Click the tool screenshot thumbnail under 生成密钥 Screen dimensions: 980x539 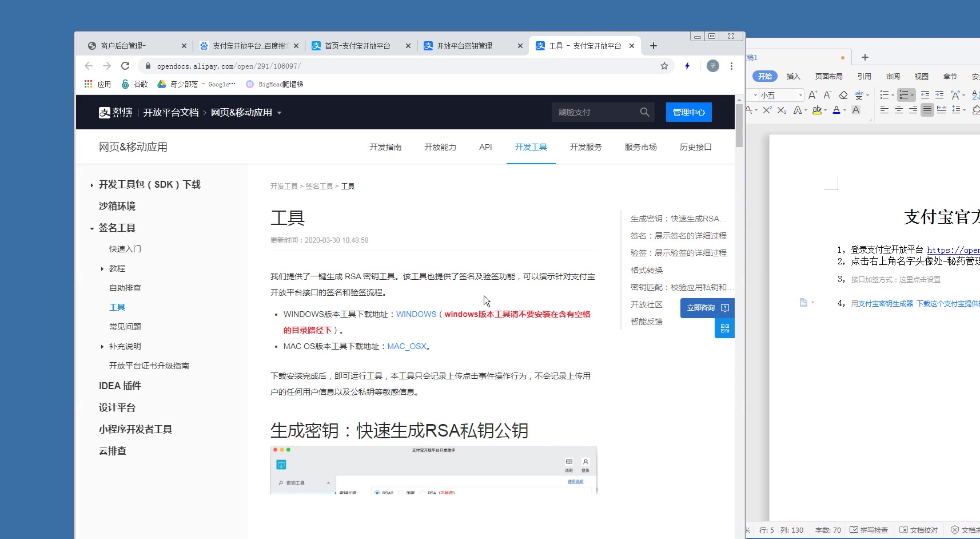tap(433, 470)
